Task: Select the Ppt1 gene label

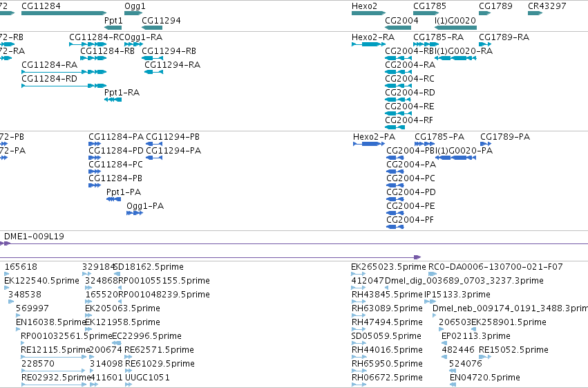Action: pos(113,20)
